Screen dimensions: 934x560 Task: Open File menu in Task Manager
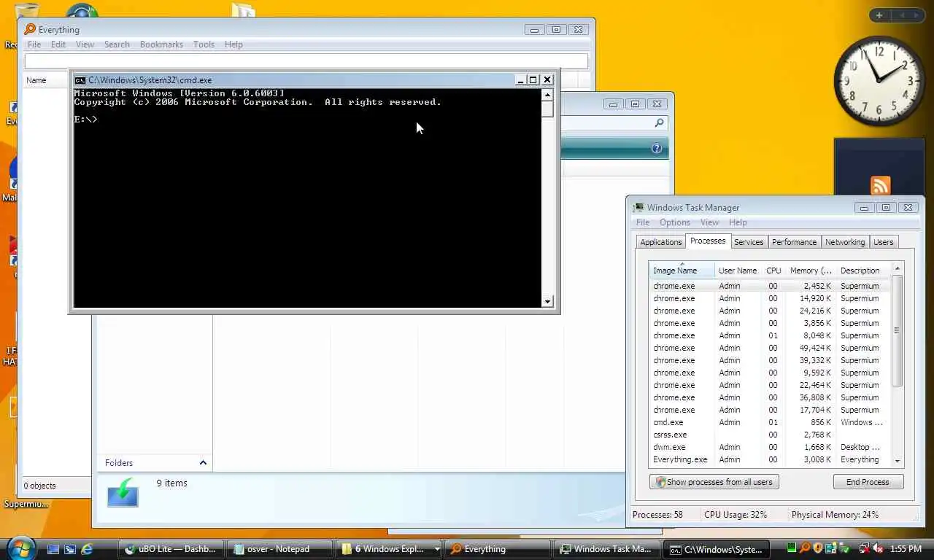(643, 222)
